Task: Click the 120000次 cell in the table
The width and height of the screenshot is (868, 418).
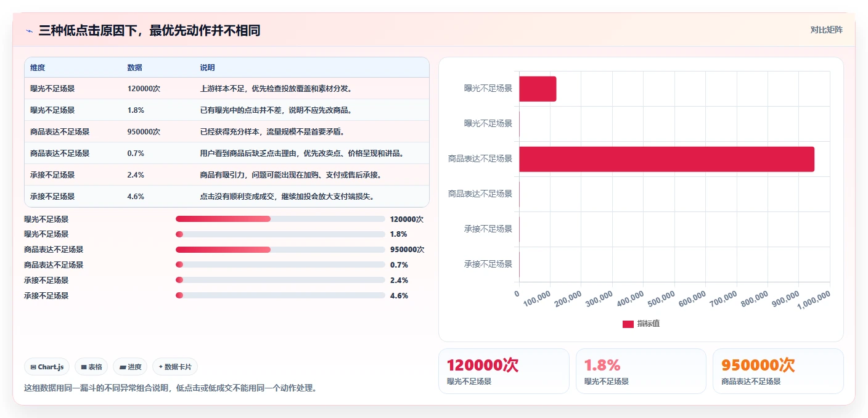Action: [144, 89]
